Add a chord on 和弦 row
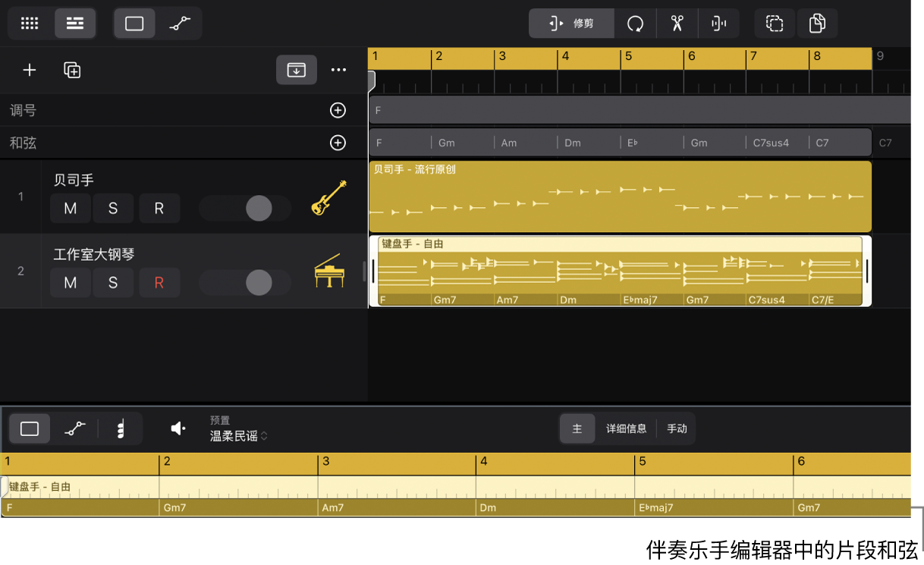The height and width of the screenshot is (565, 924). pos(338,143)
